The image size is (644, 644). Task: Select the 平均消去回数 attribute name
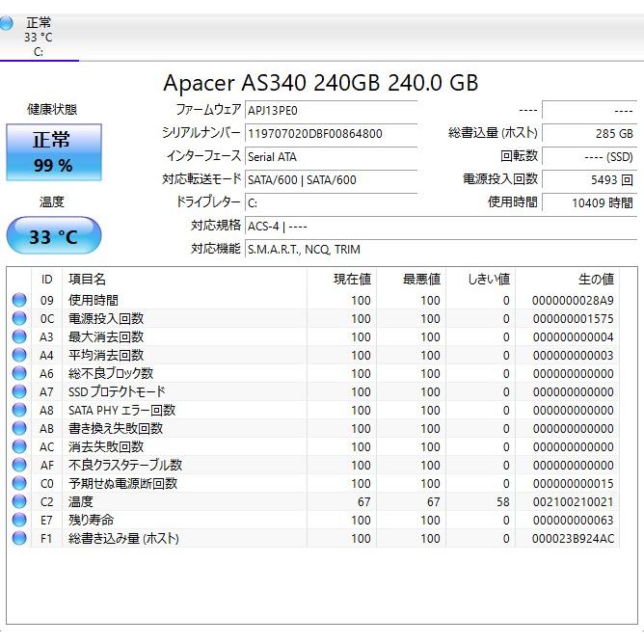[x=106, y=355]
